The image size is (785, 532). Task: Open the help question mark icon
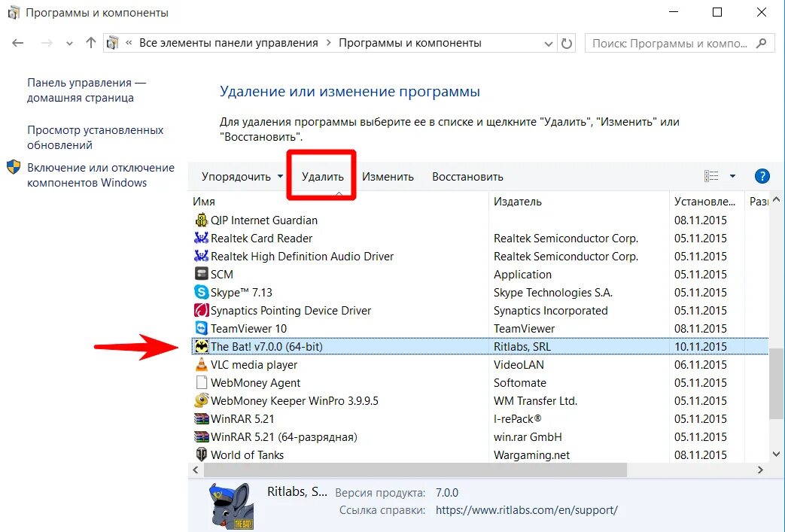[762, 176]
